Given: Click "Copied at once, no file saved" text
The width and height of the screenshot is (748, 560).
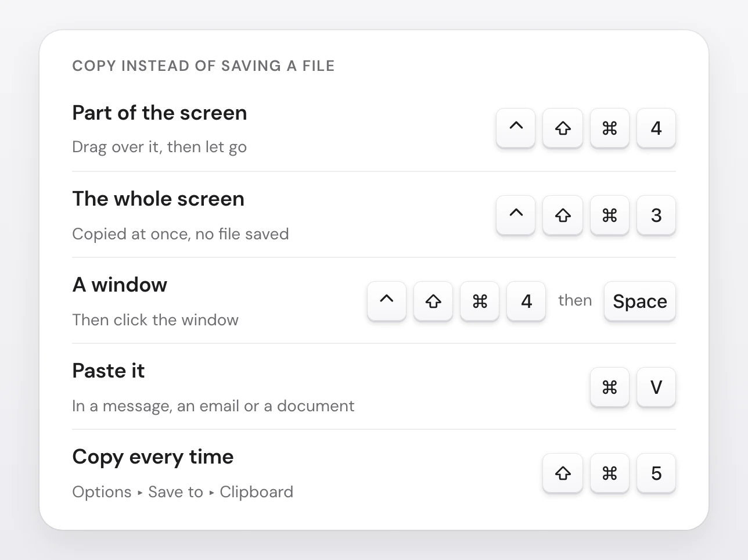Looking at the screenshot, I should (x=181, y=234).
